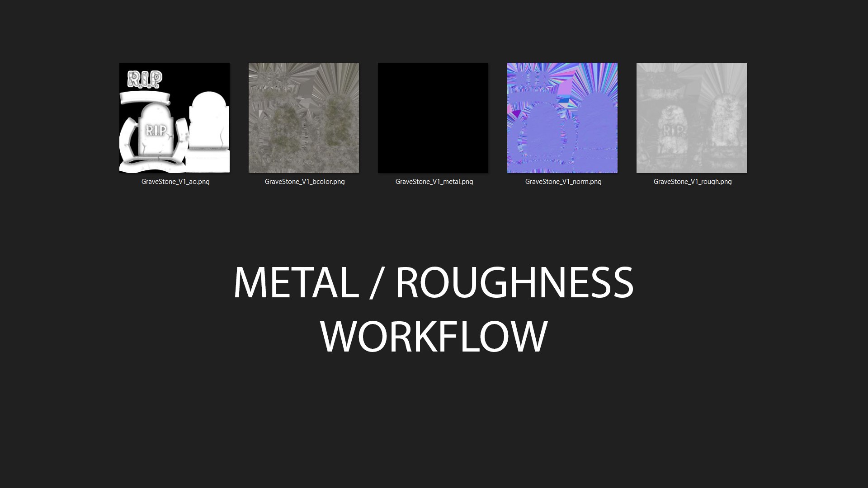
Task: Click the gray roughness map thumbnail
Action: [692, 118]
